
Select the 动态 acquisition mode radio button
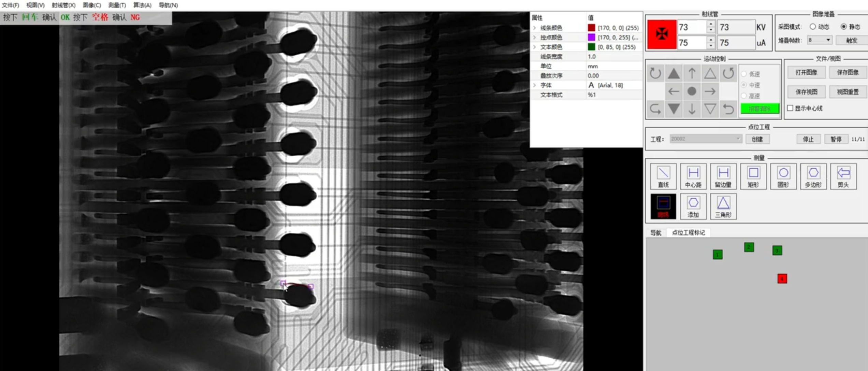click(813, 26)
